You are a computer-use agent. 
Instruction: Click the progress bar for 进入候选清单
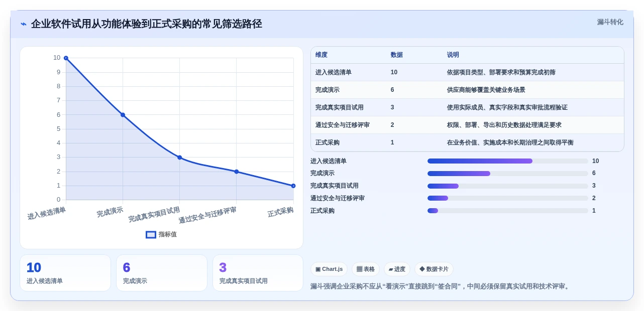507,161
